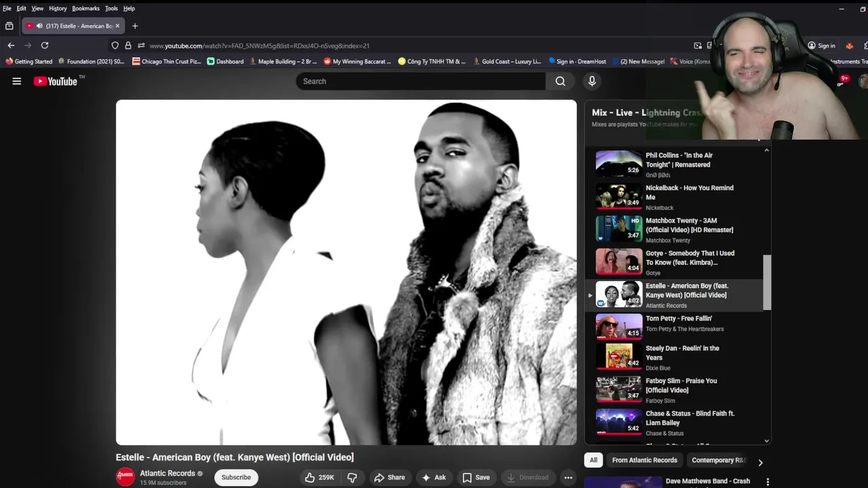Open the Dashboard bookmark
The height and width of the screenshot is (488, 868).
(x=225, y=62)
